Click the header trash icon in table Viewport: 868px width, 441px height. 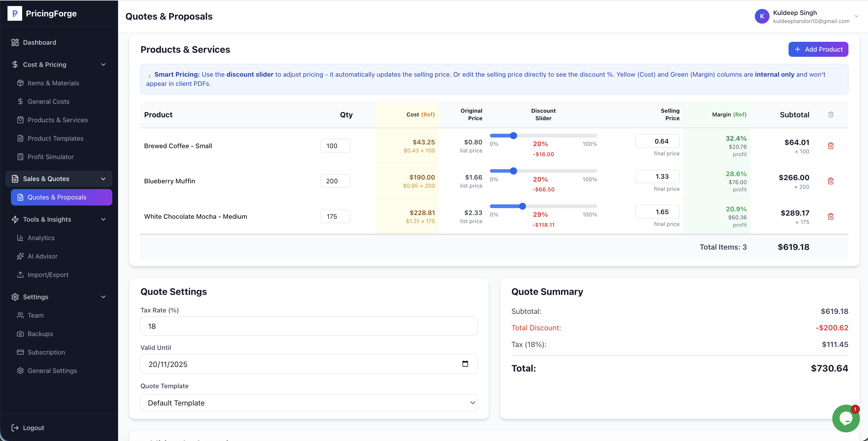pos(831,115)
